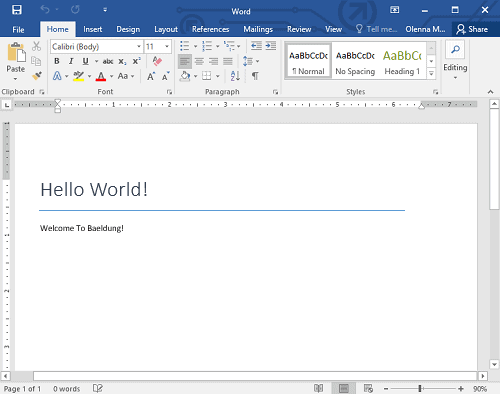Click the Justify alignment icon

(228, 61)
